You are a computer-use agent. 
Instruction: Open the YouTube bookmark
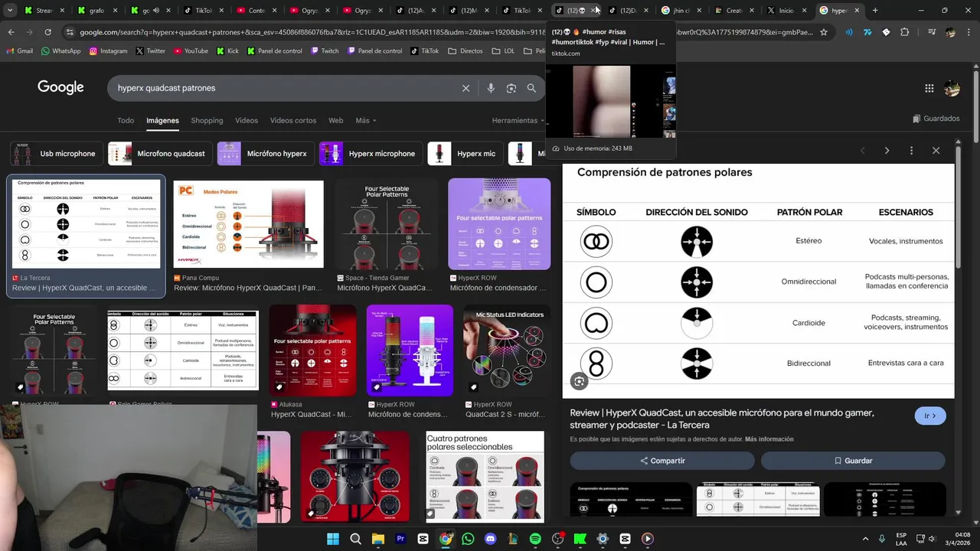coord(191,51)
